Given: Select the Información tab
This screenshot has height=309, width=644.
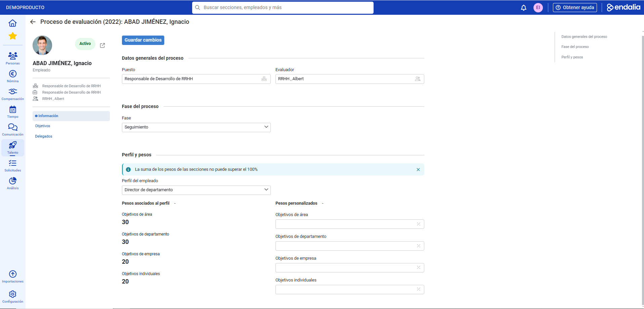Looking at the screenshot, I should click(x=71, y=116).
